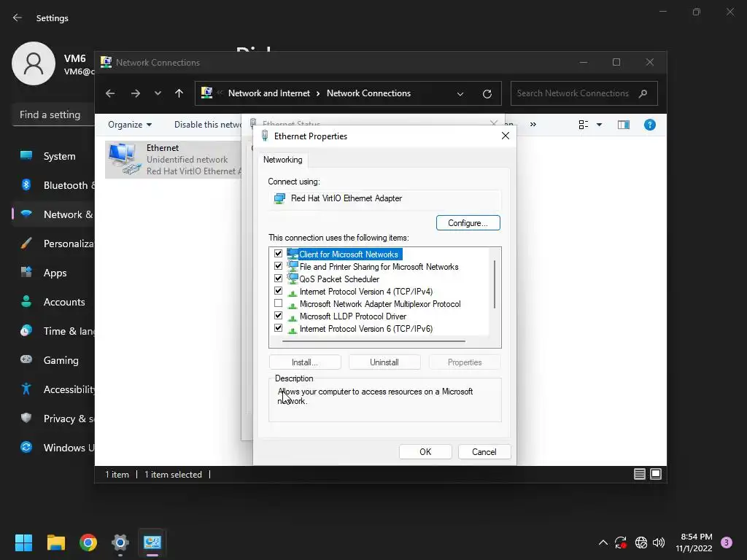Screen dimensions: 747x560
Task: Open Privacy & security settings
Action: click(x=53, y=419)
